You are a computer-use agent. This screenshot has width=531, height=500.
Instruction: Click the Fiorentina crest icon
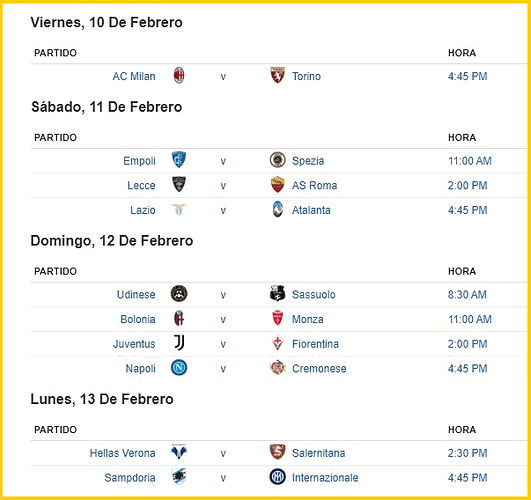pyautogui.click(x=277, y=343)
